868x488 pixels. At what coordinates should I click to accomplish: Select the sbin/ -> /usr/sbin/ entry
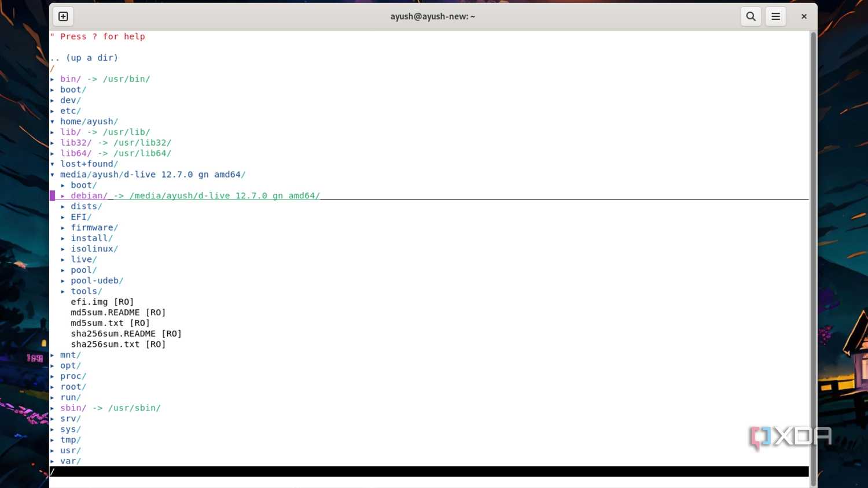point(110,408)
